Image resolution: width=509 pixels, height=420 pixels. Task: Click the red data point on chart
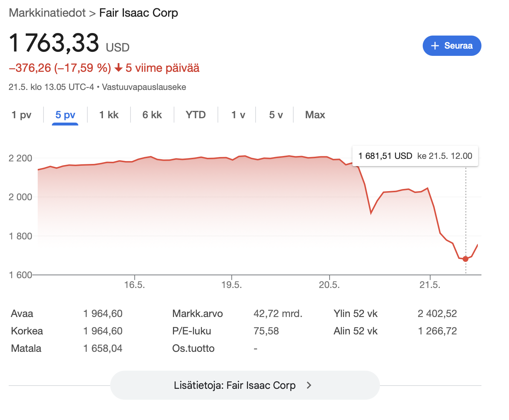click(465, 259)
